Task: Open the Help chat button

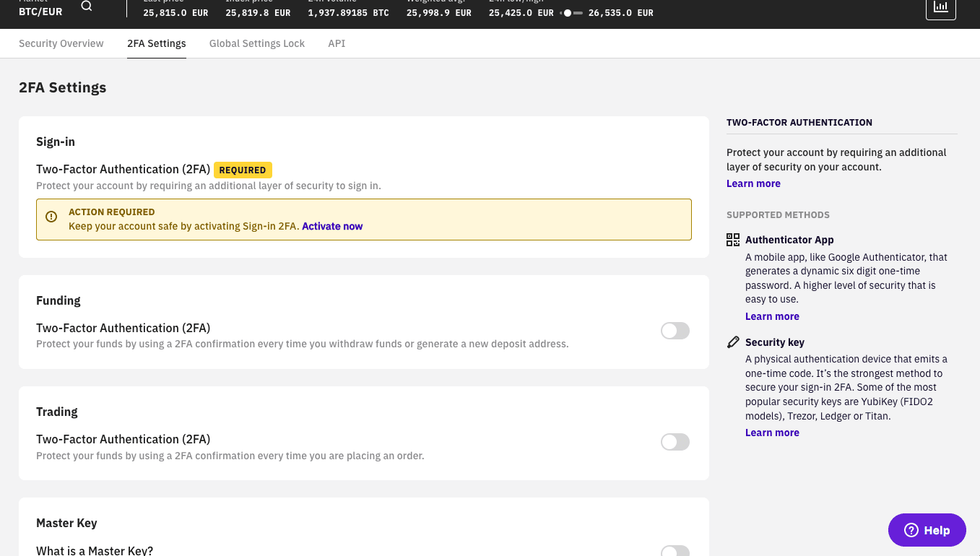Action: point(927,530)
